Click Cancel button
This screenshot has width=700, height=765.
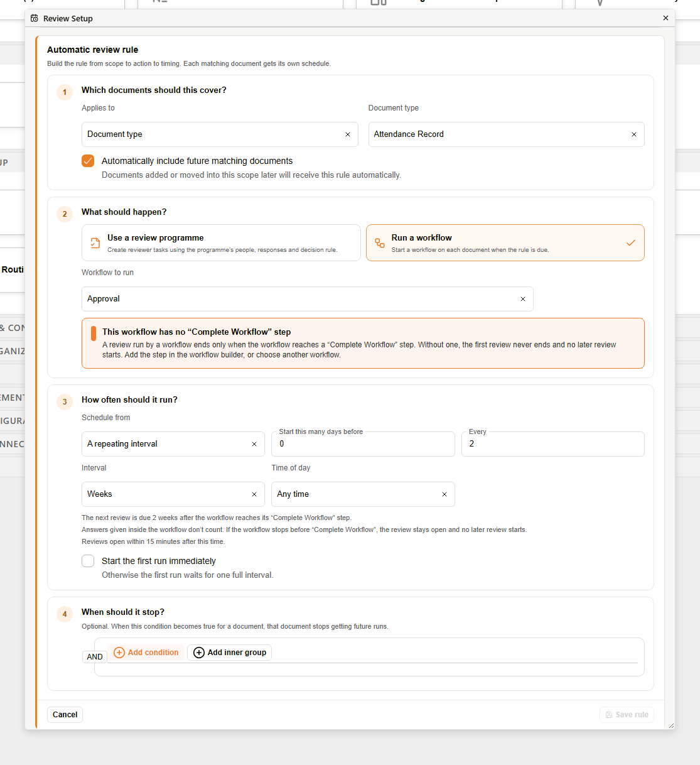65,715
